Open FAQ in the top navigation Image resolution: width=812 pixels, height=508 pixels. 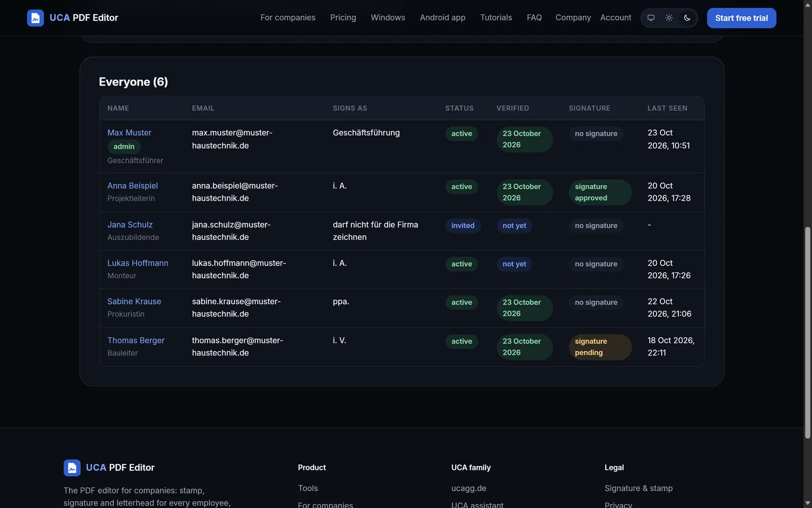coord(534,18)
